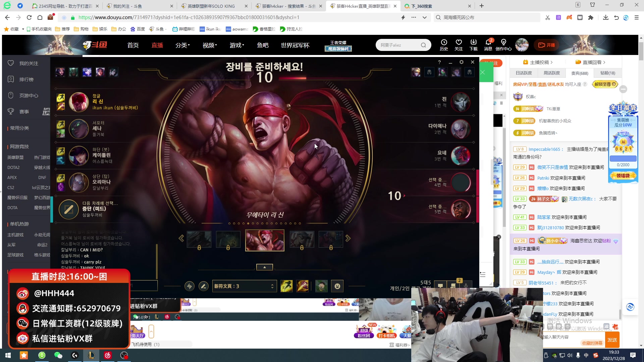Click the 我的关注 sidebar heart item
Image resolution: width=644 pixels, height=362 pixels.
coord(23,63)
